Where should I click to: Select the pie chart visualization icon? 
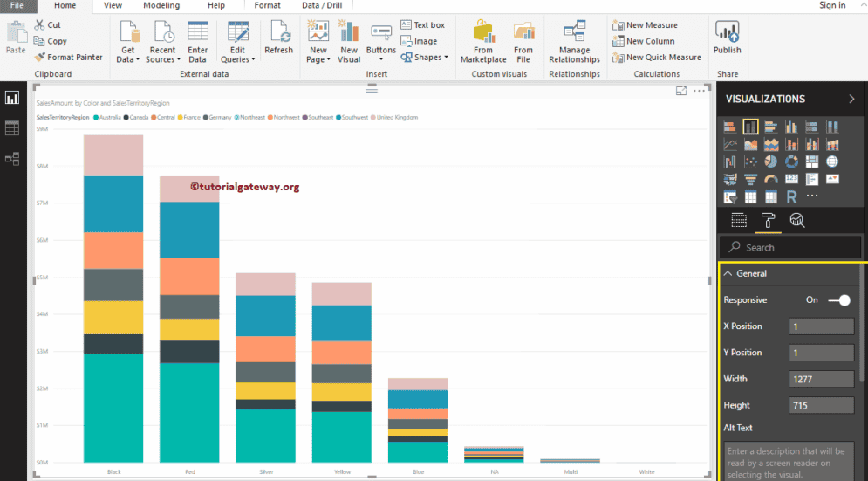[x=770, y=161]
